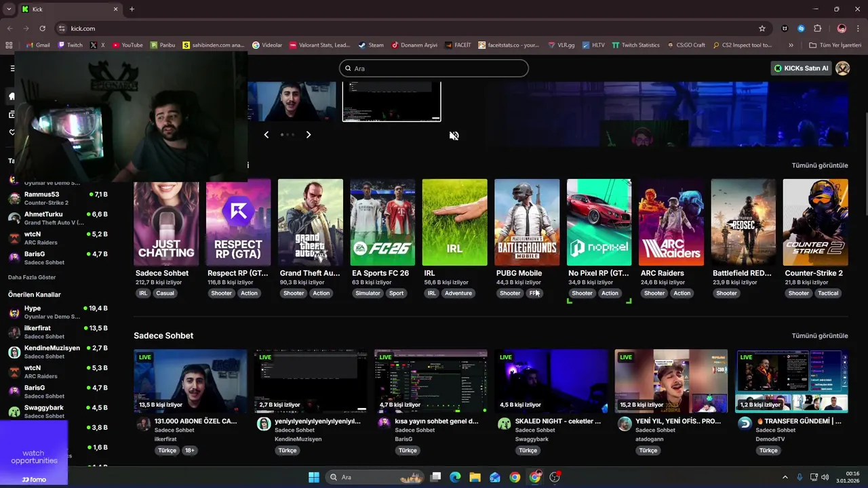
Task: Expand hidden bookmarks overflow chevron
Action: point(791,45)
